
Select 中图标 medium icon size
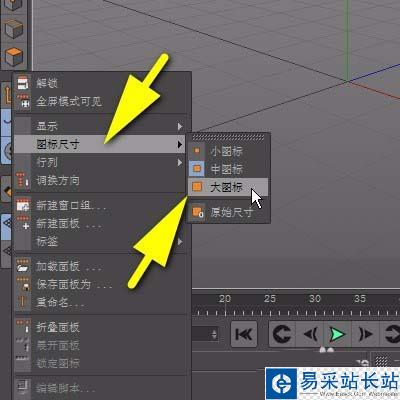[228, 169]
